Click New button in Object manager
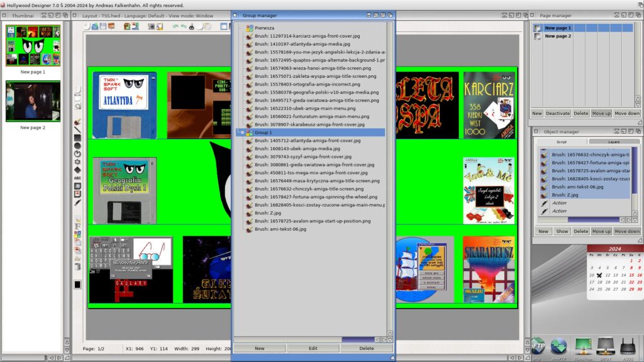Image resolution: width=644 pixels, height=362 pixels. tap(543, 231)
